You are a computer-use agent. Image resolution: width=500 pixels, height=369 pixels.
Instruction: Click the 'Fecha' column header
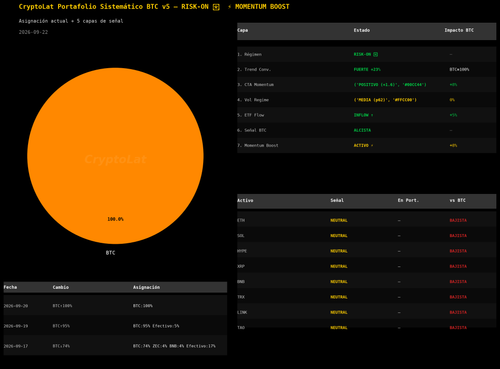10,287
